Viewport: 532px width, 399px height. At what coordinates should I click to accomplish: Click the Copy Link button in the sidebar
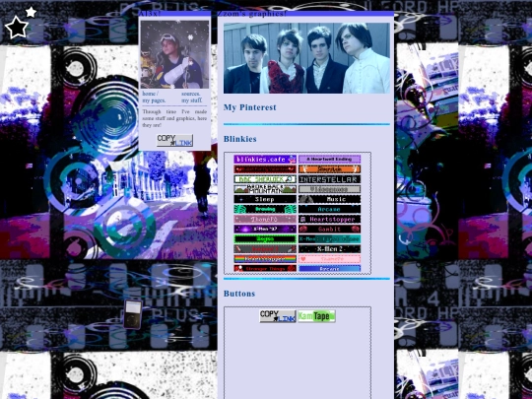tap(174, 141)
